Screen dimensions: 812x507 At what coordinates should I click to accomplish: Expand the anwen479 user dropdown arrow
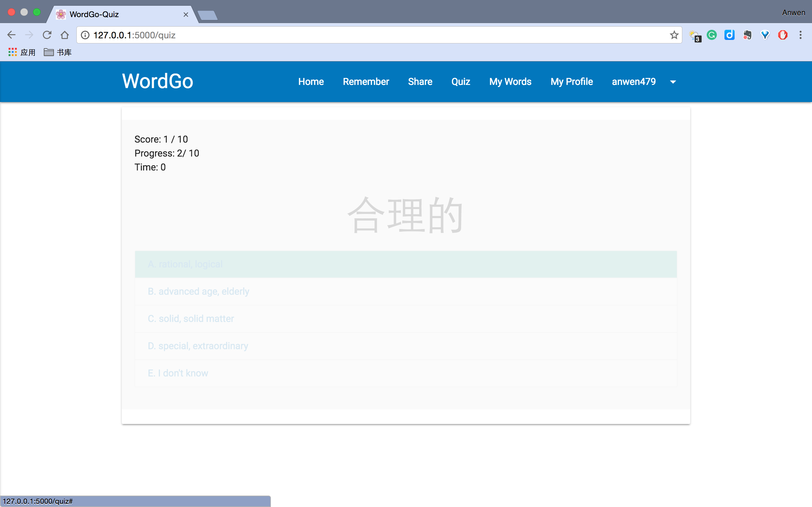coord(673,82)
